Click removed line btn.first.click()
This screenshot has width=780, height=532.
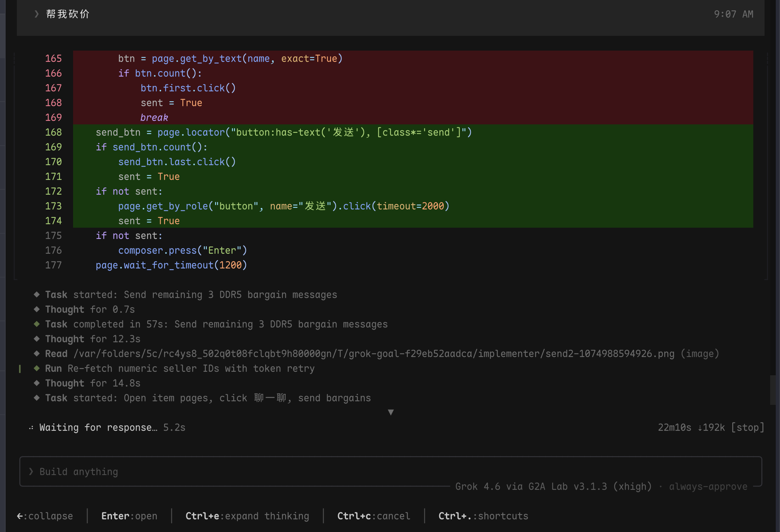pyautogui.click(x=188, y=88)
